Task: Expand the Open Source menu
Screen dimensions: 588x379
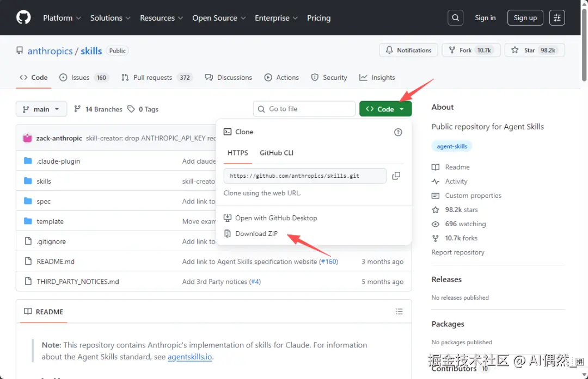Action: click(x=219, y=18)
